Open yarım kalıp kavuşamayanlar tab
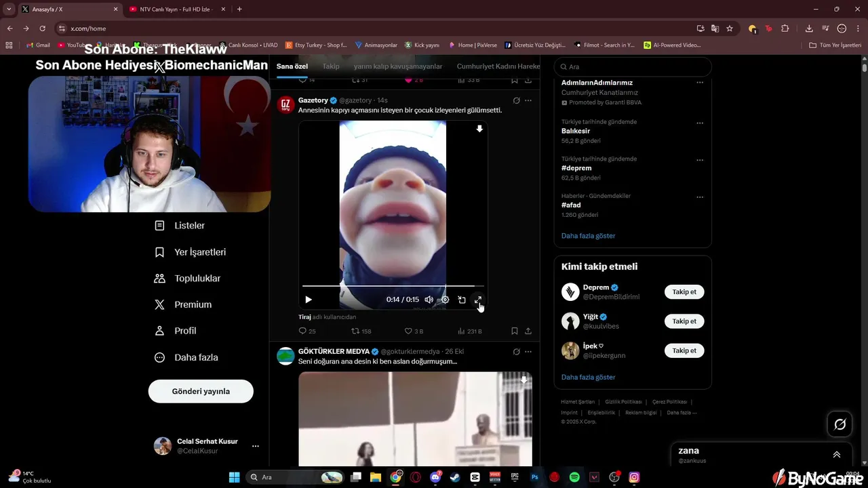The height and width of the screenshot is (488, 868). coord(398,66)
